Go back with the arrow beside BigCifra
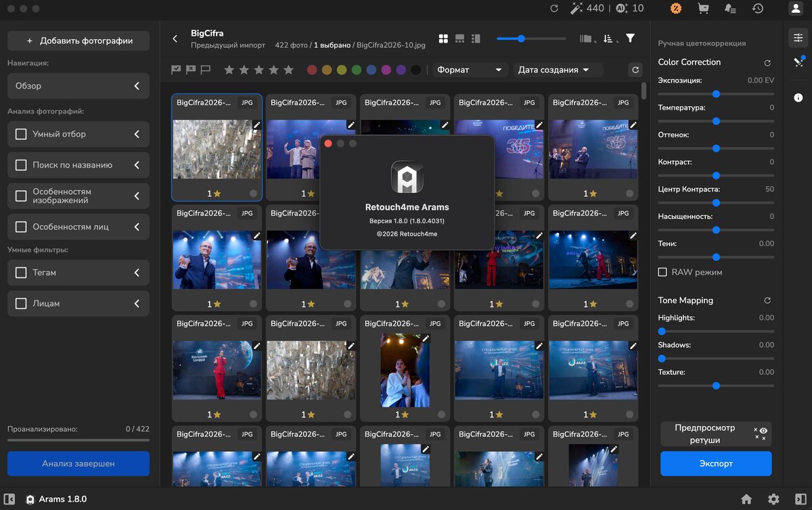 pos(175,39)
